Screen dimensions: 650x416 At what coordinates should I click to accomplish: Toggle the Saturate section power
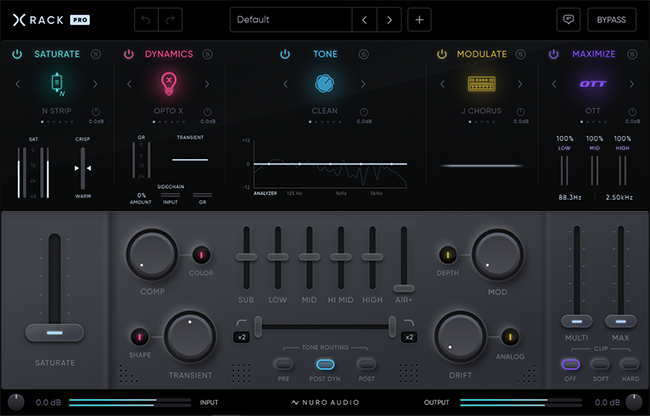pyautogui.click(x=17, y=54)
